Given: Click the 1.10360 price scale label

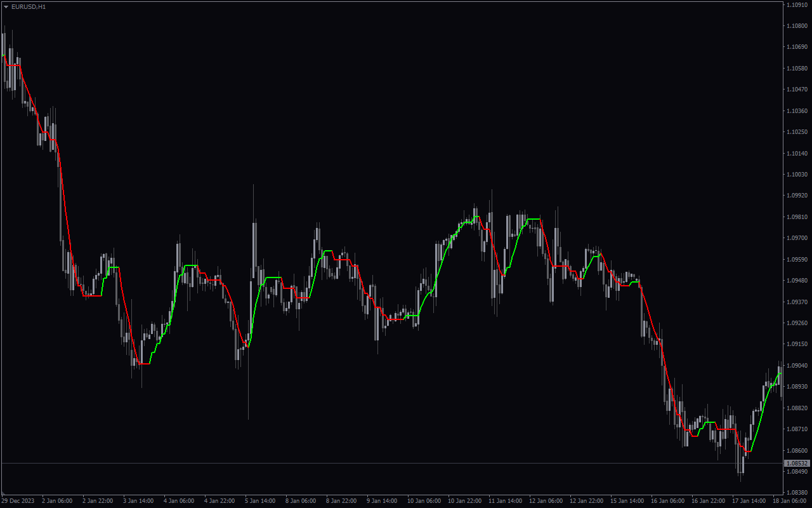Looking at the screenshot, I should pos(797,111).
